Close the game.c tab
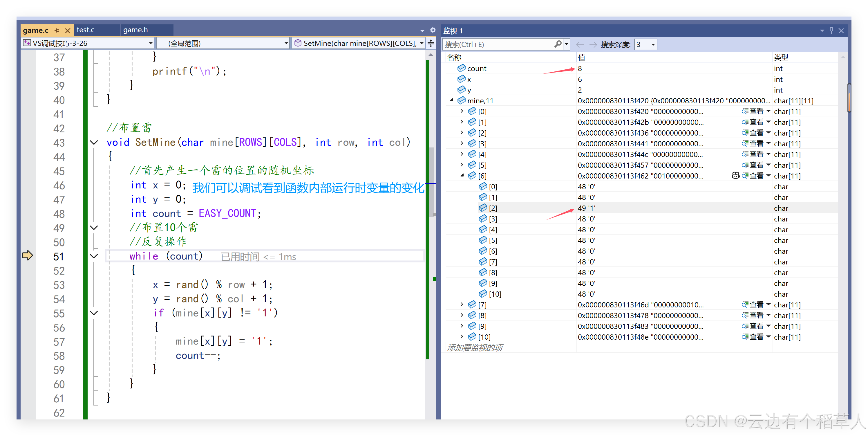Image resolution: width=868 pixels, height=436 pixels. point(67,31)
